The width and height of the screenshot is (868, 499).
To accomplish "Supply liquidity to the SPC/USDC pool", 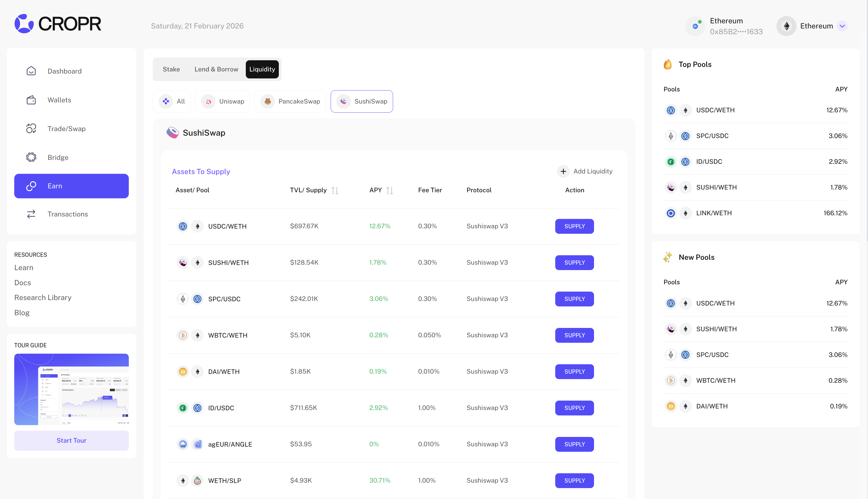I will point(574,299).
